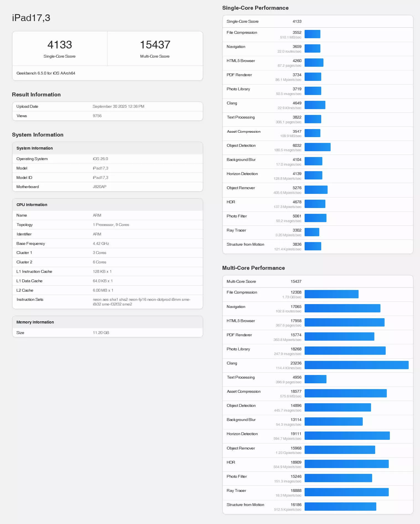
Task: Click the memory Size value 11.20 GB
Action: 101,333
